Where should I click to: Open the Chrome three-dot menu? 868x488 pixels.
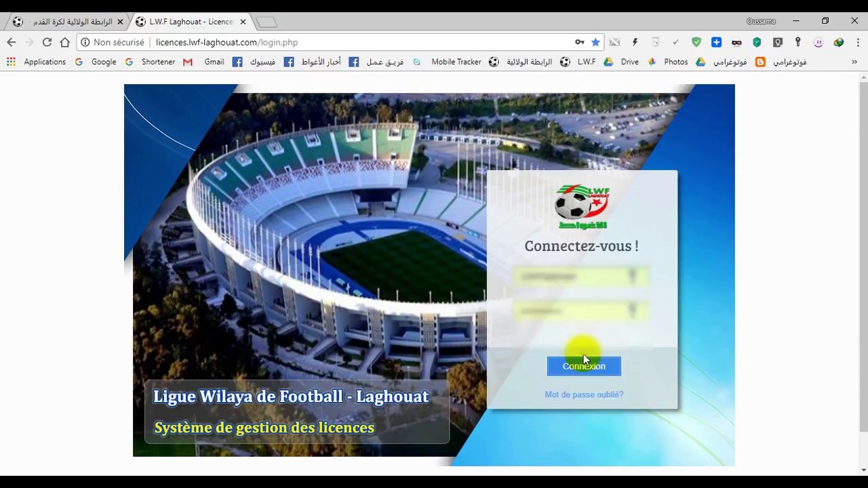[857, 42]
